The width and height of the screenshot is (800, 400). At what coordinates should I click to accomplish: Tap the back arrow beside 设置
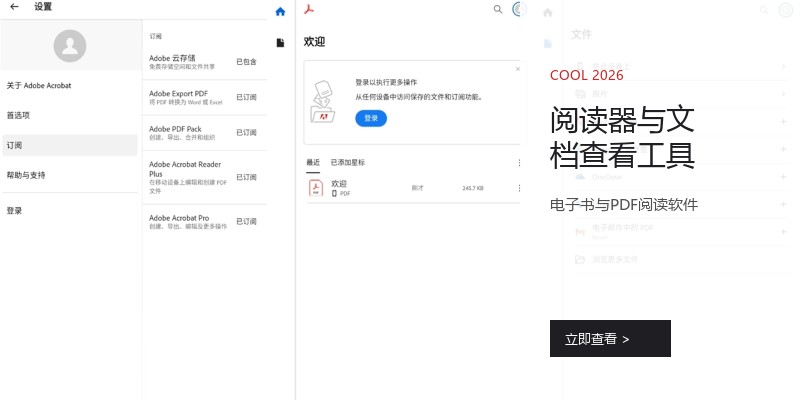[x=14, y=7]
